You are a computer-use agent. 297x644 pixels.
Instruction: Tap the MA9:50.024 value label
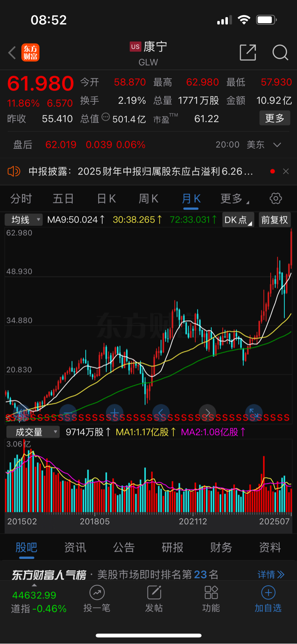[x=76, y=220]
